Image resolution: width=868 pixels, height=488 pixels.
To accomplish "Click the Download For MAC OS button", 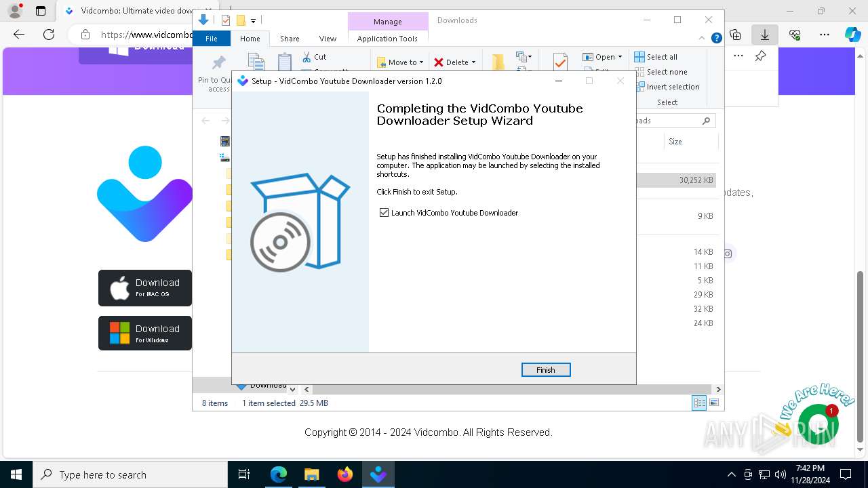I will point(145,288).
